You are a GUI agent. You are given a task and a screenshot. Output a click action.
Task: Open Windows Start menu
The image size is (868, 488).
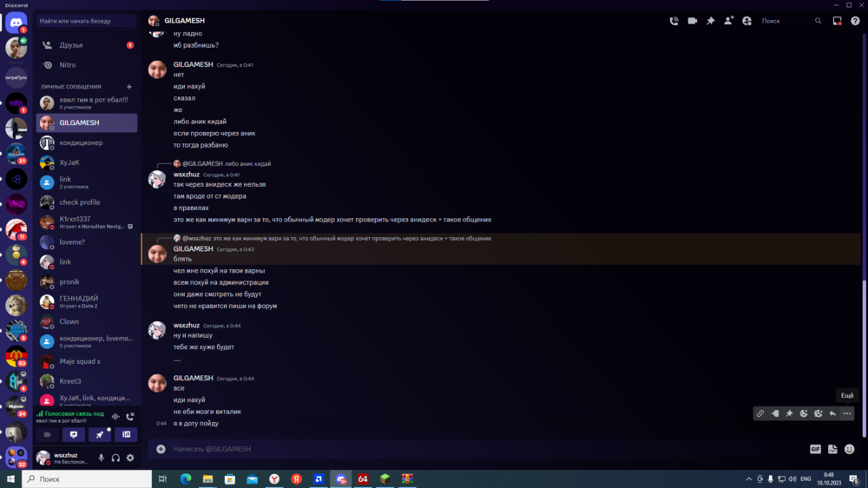pyautogui.click(x=10, y=478)
